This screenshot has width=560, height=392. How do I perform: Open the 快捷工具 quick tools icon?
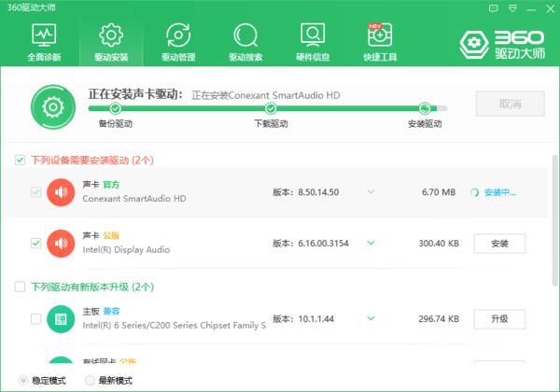pos(380,37)
